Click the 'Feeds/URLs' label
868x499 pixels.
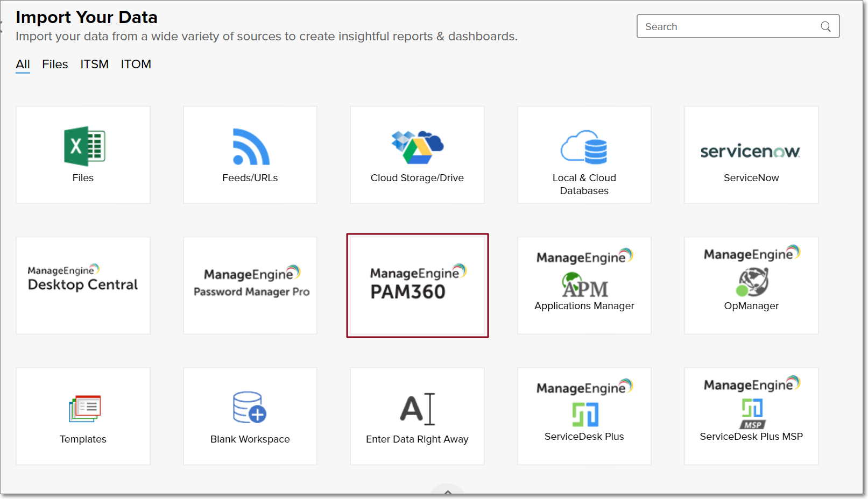coord(250,178)
